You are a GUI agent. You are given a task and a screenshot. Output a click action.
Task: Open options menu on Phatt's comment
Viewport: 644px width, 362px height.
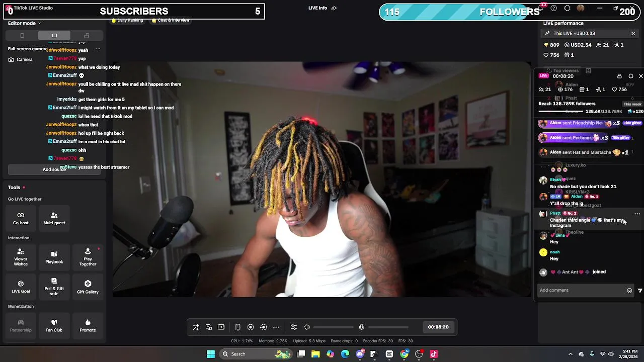pyautogui.click(x=637, y=214)
